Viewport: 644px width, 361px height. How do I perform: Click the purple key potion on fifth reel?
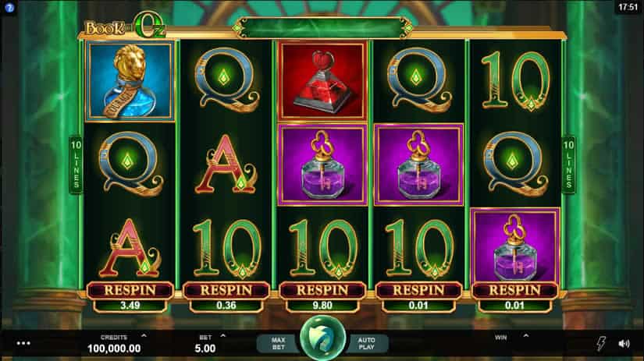click(x=514, y=247)
